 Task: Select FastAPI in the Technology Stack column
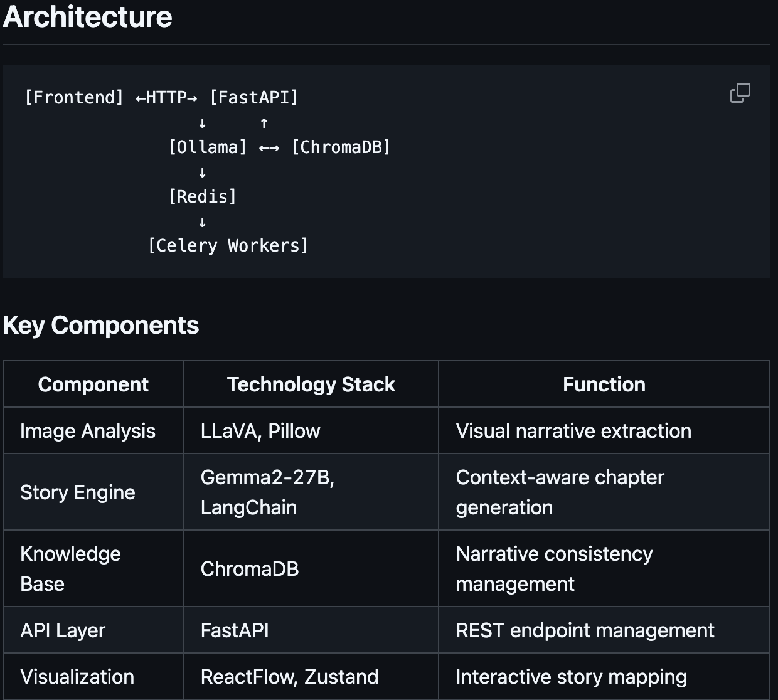click(311, 630)
